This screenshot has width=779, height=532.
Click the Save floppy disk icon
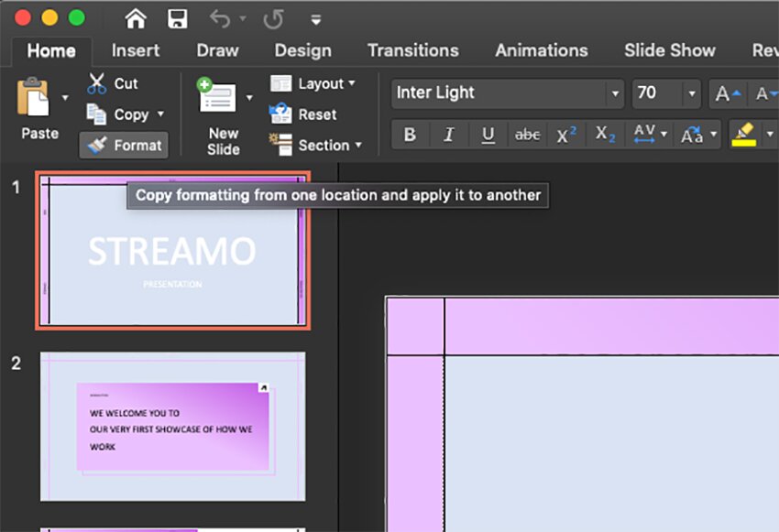coord(177,18)
